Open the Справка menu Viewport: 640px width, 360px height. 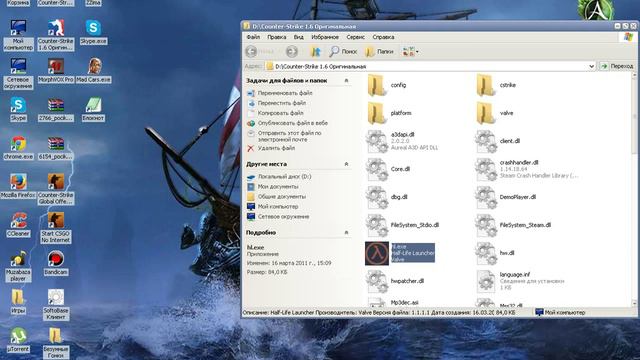[383, 37]
